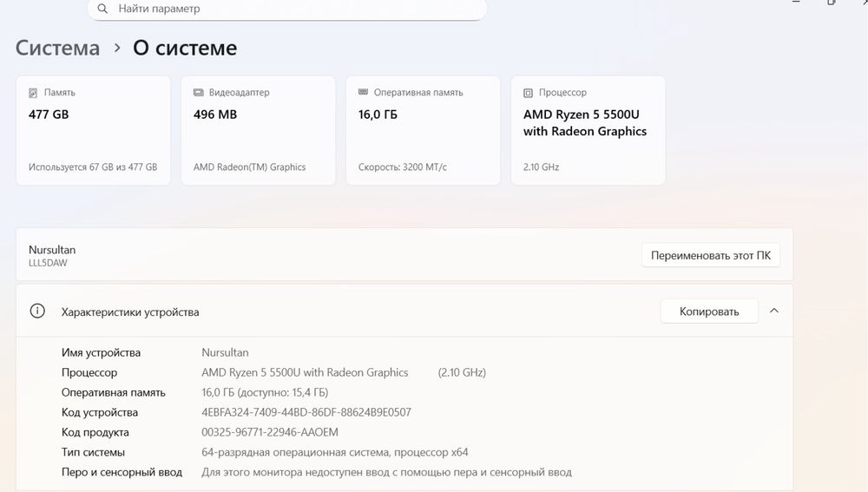Click the Видеоадаптер graphics card icon
Image resolution: width=868 pixels, height=492 pixels.
(199, 93)
